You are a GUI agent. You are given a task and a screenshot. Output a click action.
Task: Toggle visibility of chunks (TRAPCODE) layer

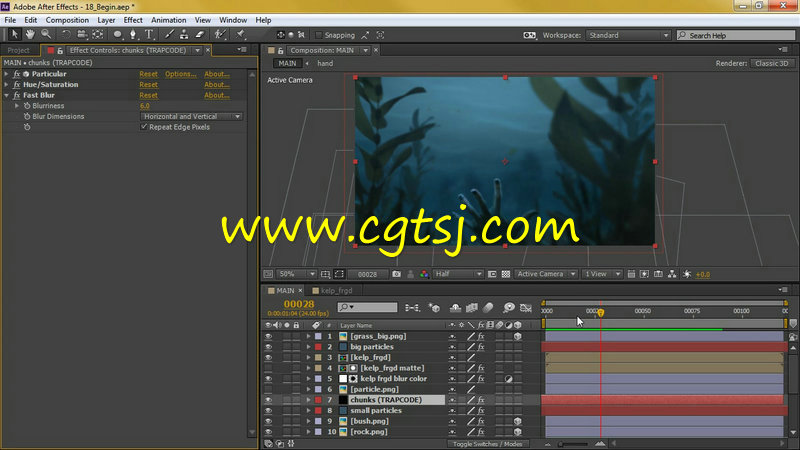pos(268,400)
